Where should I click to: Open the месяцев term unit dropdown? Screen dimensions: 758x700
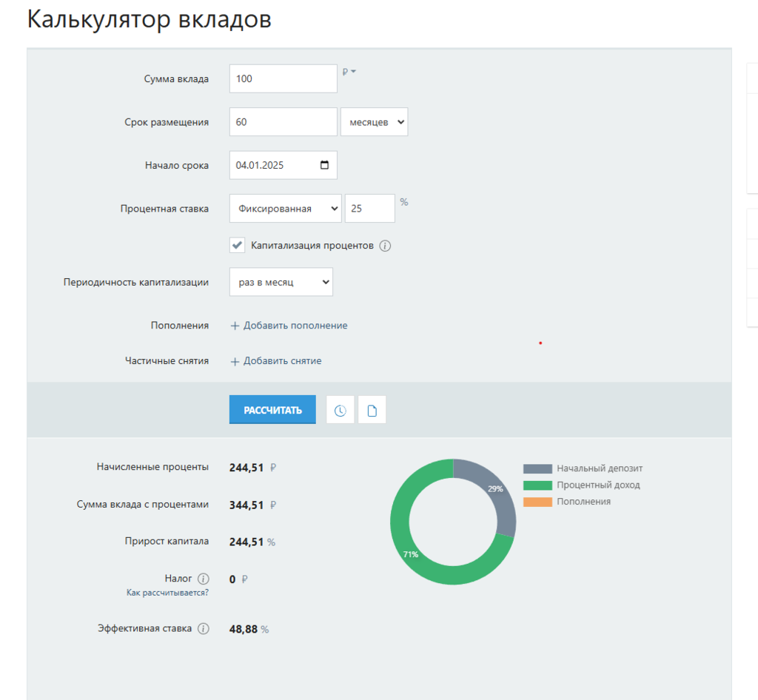coord(374,122)
